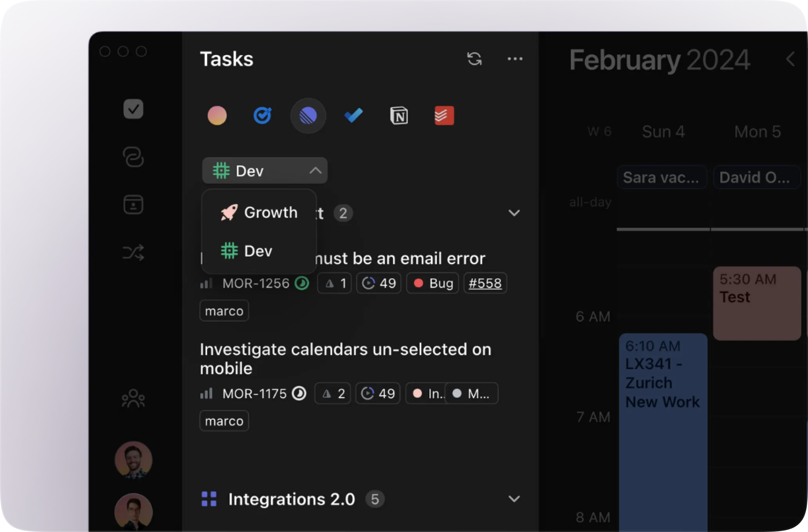
Task: Select the Notion integration icon
Action: (x=399, y=116)
